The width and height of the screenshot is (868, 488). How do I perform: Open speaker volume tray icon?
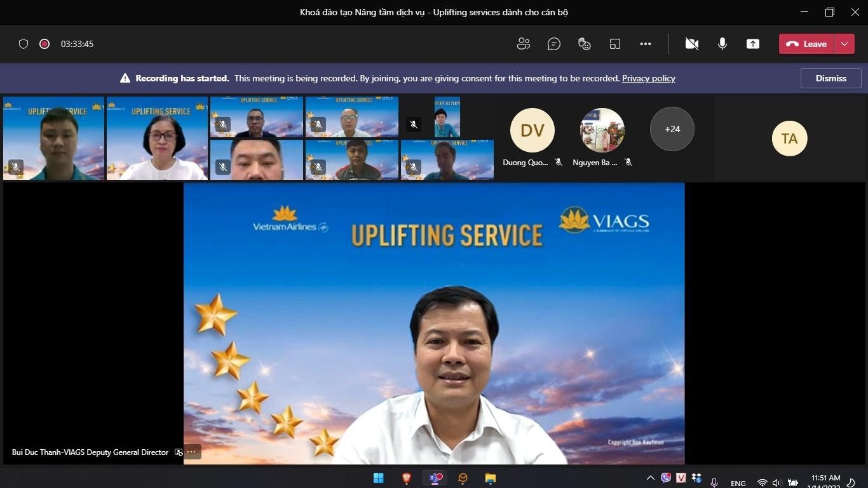[776, 483]
